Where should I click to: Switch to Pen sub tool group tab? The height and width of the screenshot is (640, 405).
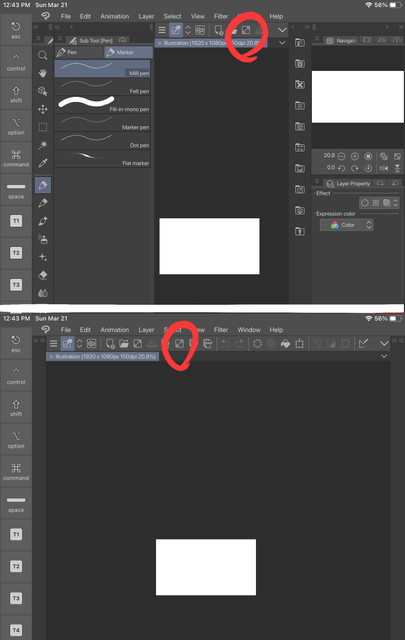click(x=79, y=52)
